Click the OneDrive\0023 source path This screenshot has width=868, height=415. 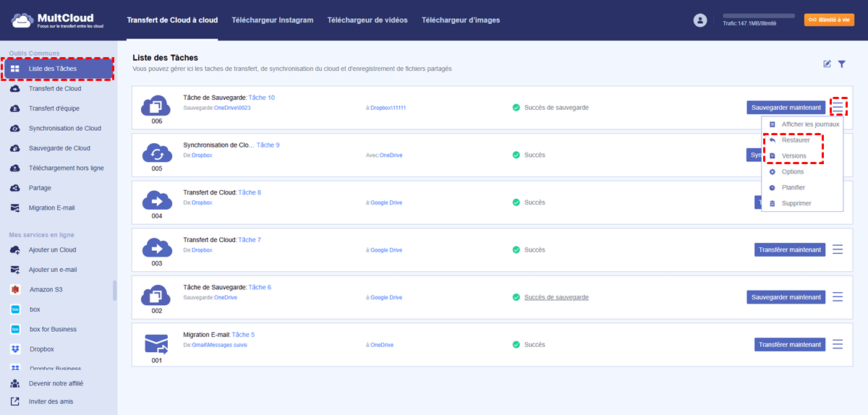(232, 108)
